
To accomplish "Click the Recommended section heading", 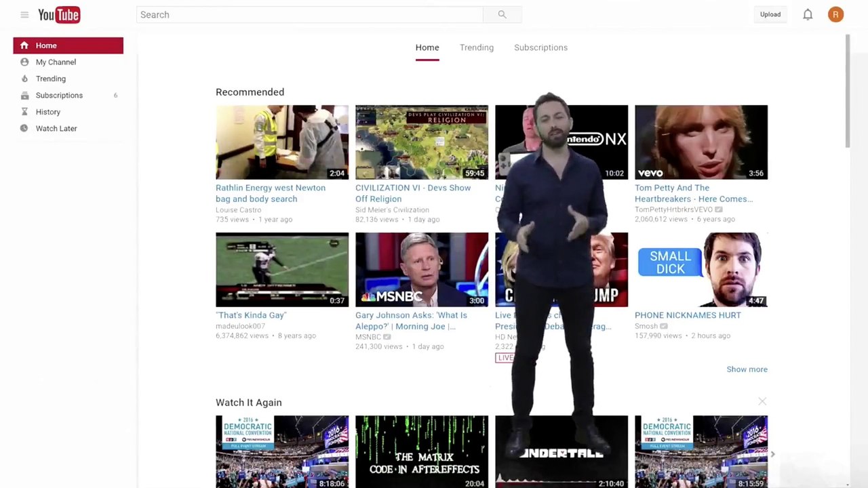I will tap(250, 92).
